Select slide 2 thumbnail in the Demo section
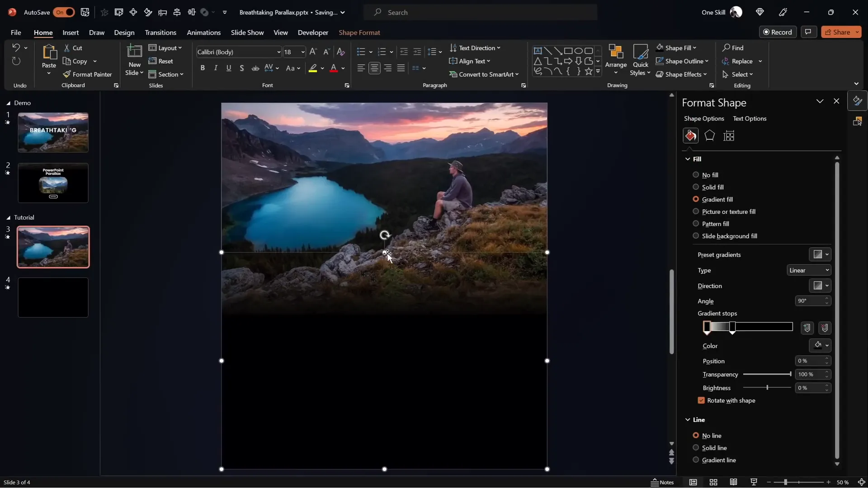This screenshot has width=868, height=488. tap(53, 183)
